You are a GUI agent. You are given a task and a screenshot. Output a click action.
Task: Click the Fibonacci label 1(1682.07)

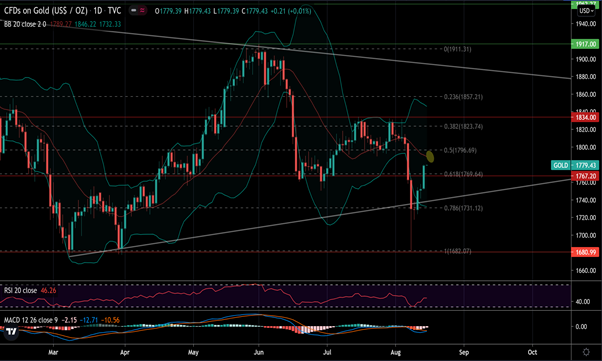coord(457,251)
